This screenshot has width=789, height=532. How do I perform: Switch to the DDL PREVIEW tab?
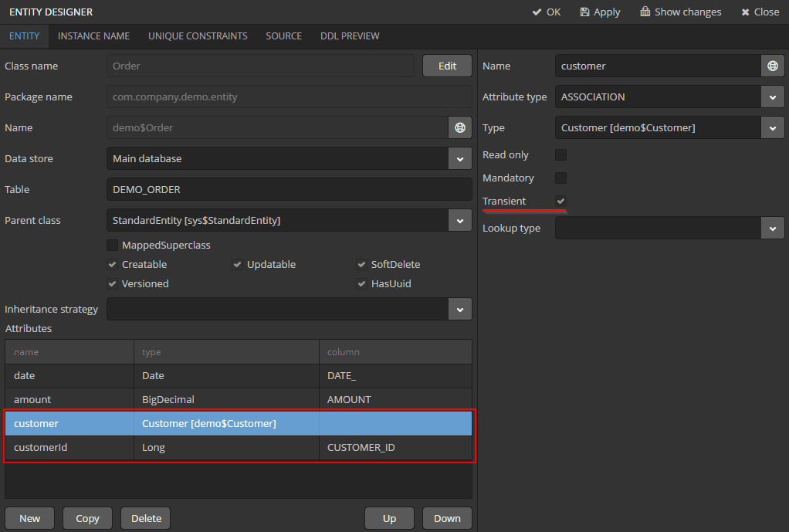[x=350, y=36]
